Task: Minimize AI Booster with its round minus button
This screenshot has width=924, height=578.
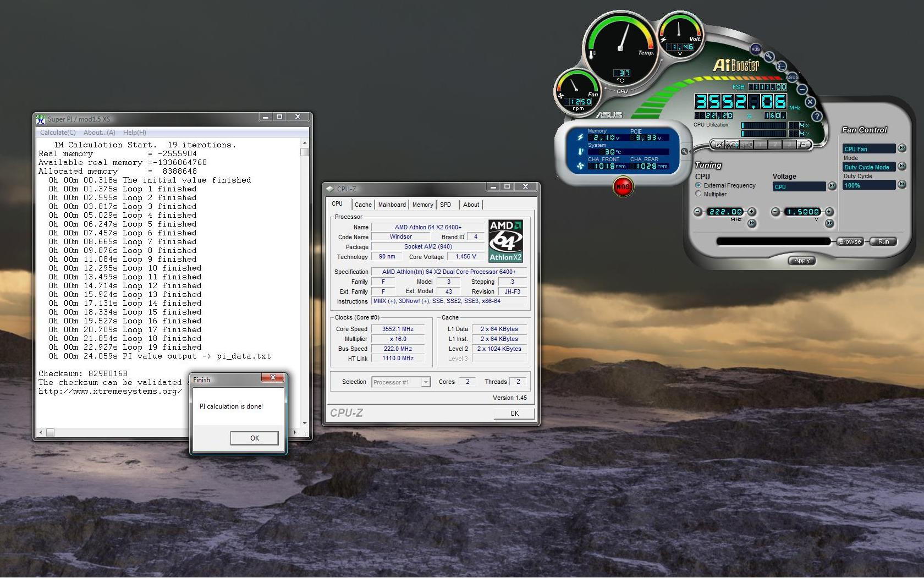Action: click(x=802, y=89)
